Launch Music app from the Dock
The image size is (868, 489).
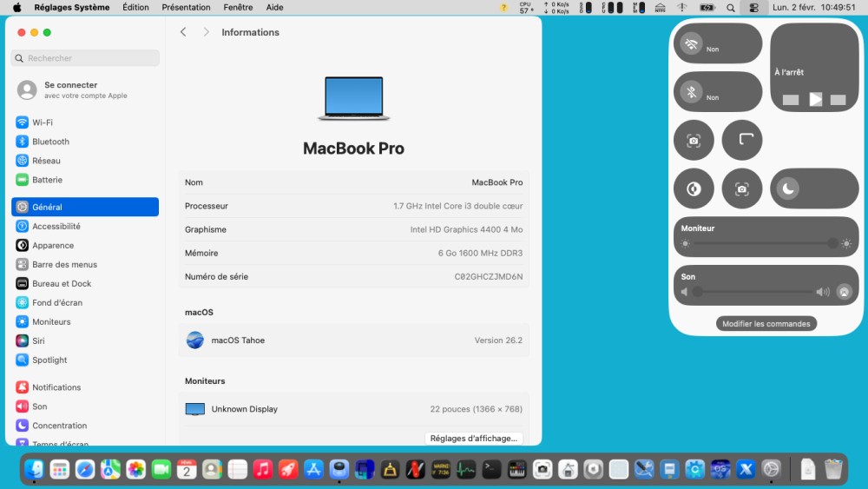tap(263, 470)
